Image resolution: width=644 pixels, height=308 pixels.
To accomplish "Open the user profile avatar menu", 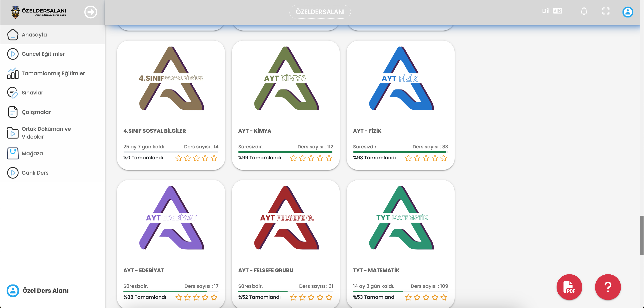I will click(x=627, y=12).
